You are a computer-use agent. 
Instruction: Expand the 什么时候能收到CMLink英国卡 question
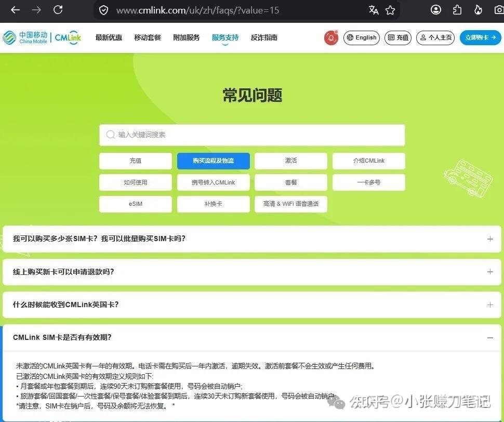coord(252,305)
